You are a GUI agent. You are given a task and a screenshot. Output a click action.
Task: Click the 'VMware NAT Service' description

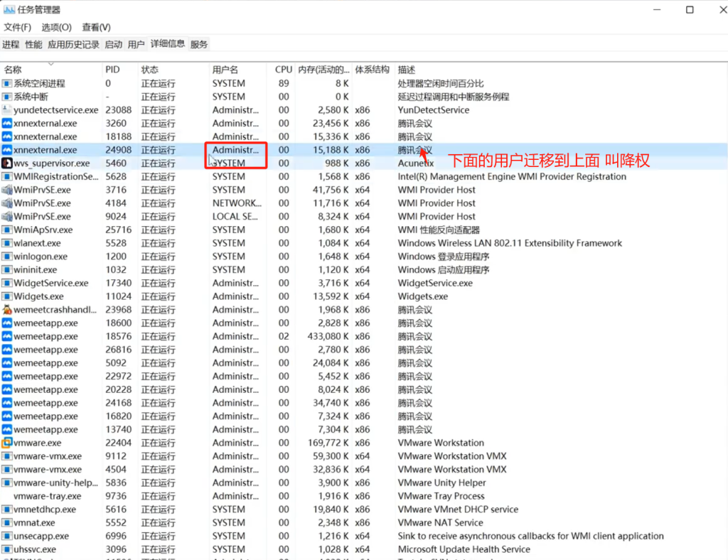[440, 523]
